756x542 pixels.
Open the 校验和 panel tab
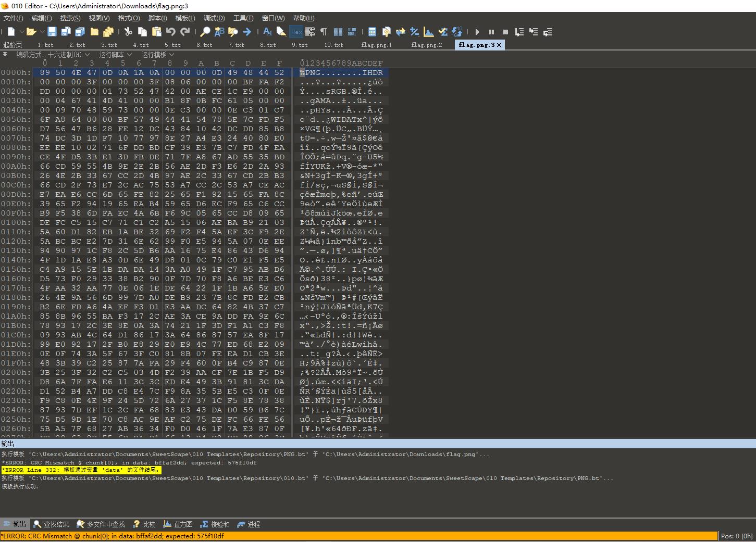pos(215,524)
